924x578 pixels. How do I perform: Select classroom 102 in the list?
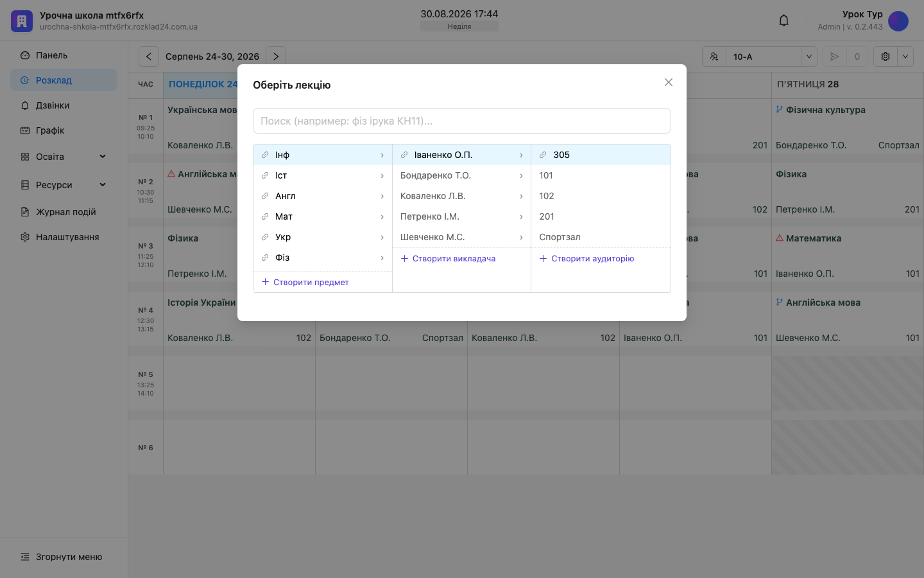point(601,196)
